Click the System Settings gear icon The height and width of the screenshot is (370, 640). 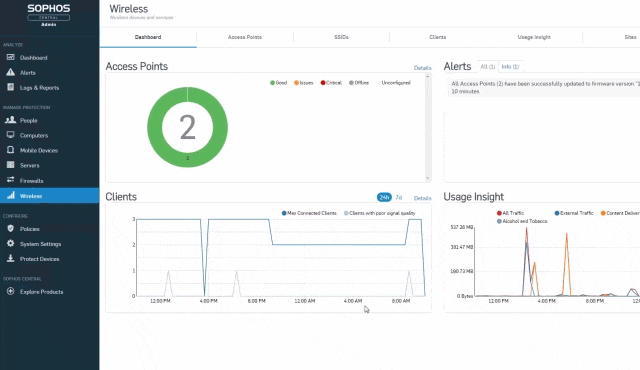11,244
